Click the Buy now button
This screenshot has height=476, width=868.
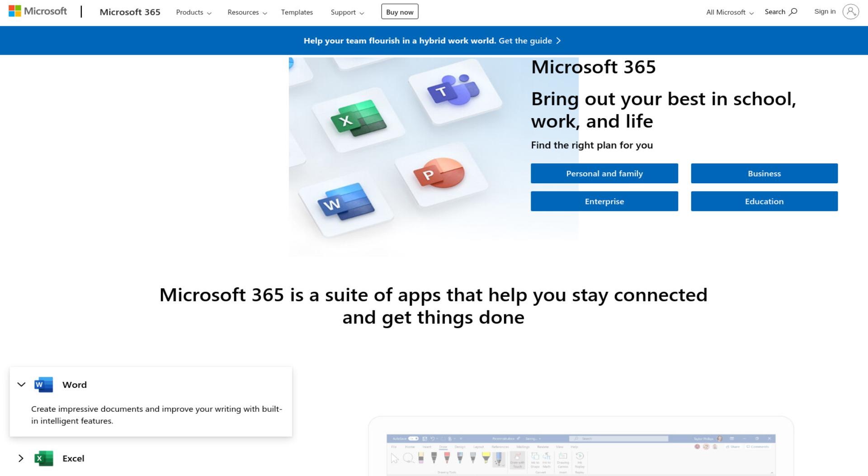[400, 12]
